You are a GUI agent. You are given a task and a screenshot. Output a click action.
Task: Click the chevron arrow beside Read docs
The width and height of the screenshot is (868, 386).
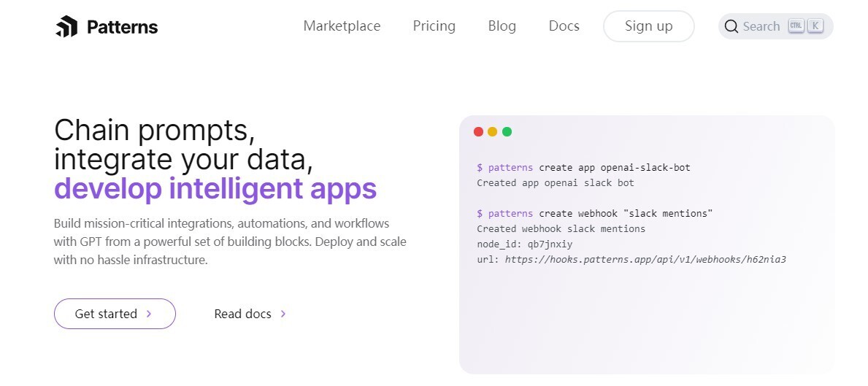(283, 314)
